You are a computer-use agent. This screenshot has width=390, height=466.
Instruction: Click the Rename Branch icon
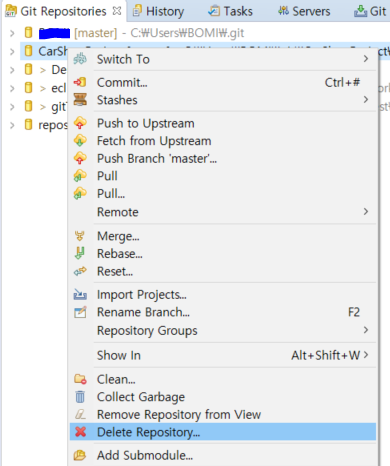click(80, 312)
